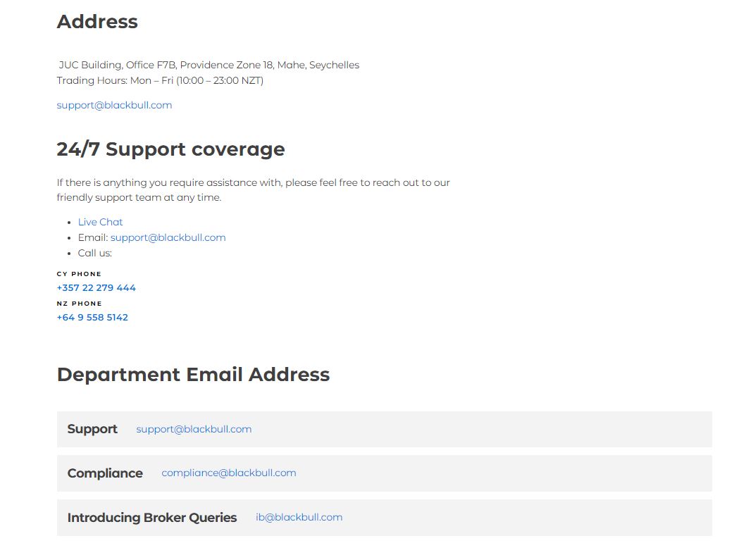Open the ib@blackbull.com email link

click(299, 517)
